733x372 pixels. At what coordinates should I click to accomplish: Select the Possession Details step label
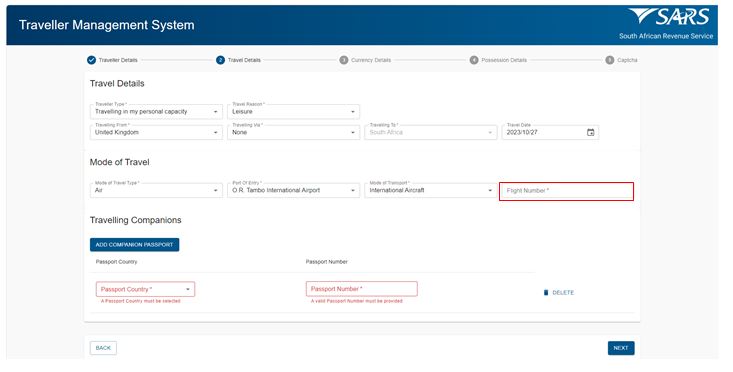pyautogui.click(x=504, y=60)
